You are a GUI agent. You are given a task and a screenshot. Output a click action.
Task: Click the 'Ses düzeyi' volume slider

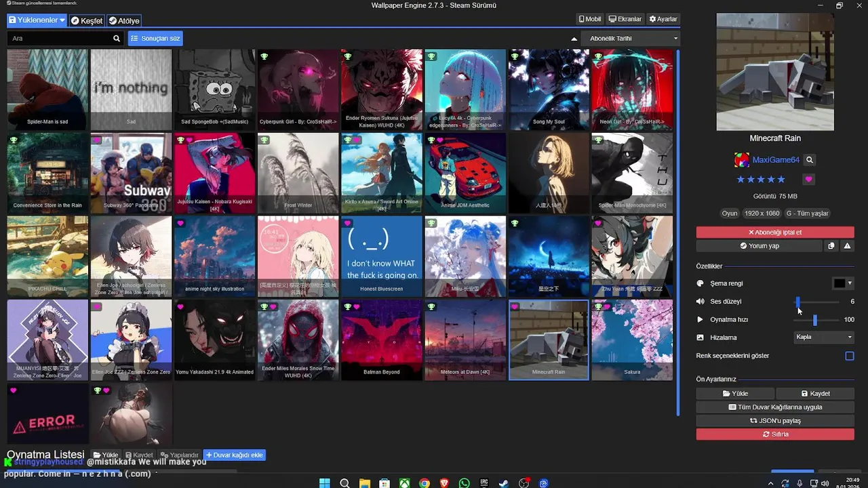pyautogui.click(x=818, y=302)
